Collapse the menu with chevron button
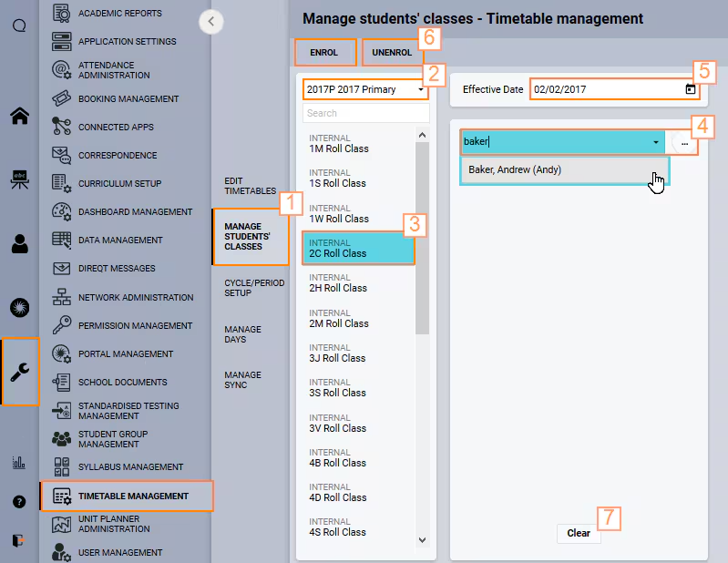 (211, 21)
